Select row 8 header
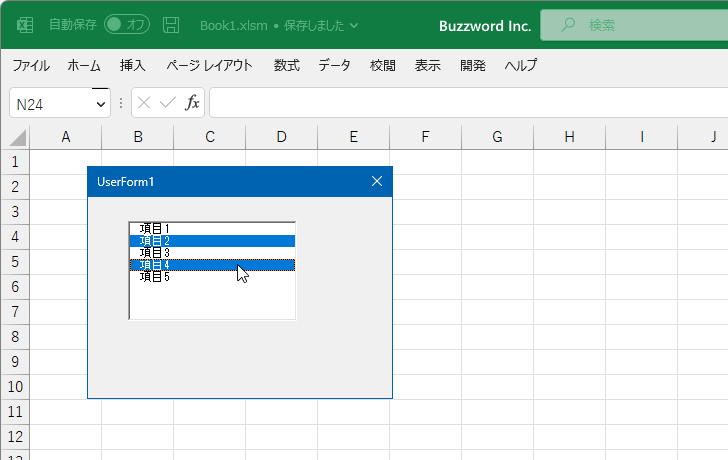728x460 pixels. [x=15, y=337]
